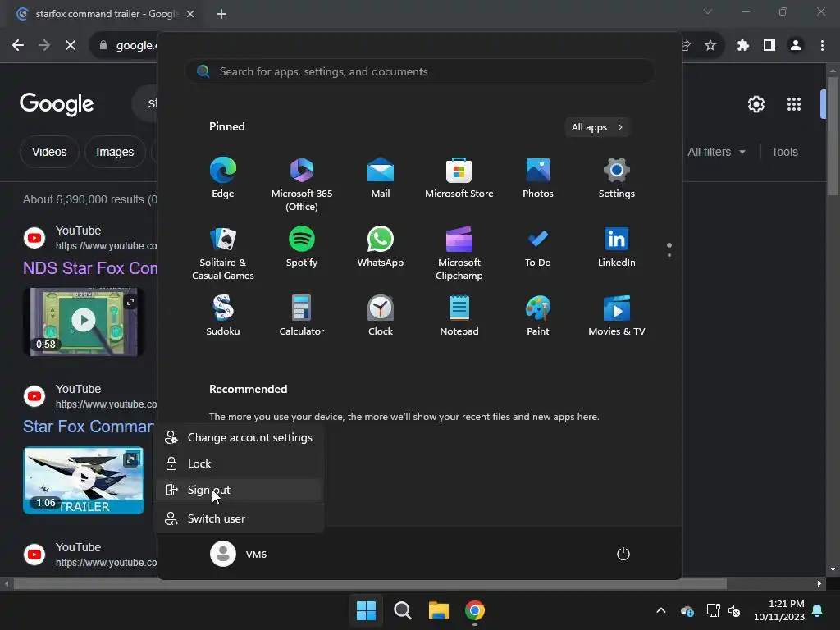Open the Mail app
This screenshot has height=630, width=840.
[381, 178]
